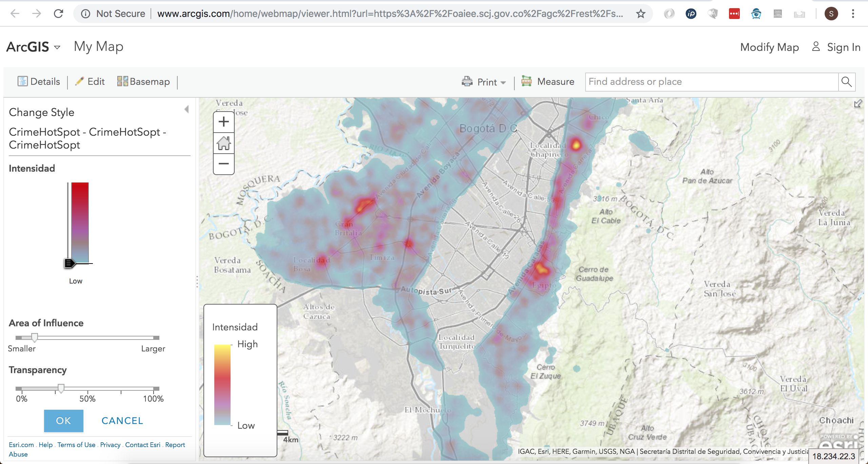
Task: Return to the default map extent
Action: coord(224,143)
